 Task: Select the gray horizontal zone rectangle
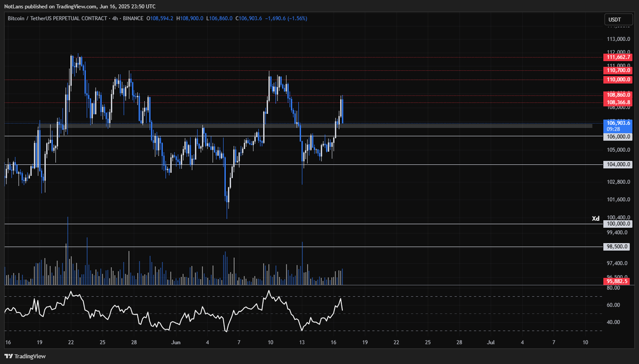coord(316,126)
